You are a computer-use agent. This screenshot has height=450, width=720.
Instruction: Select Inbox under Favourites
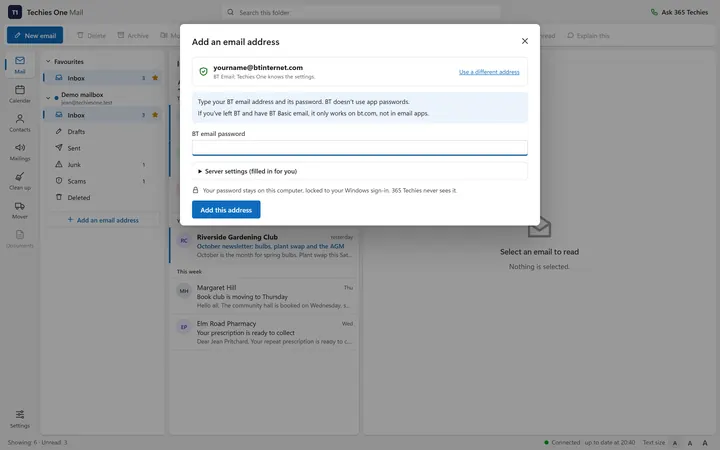coord(102,78)
